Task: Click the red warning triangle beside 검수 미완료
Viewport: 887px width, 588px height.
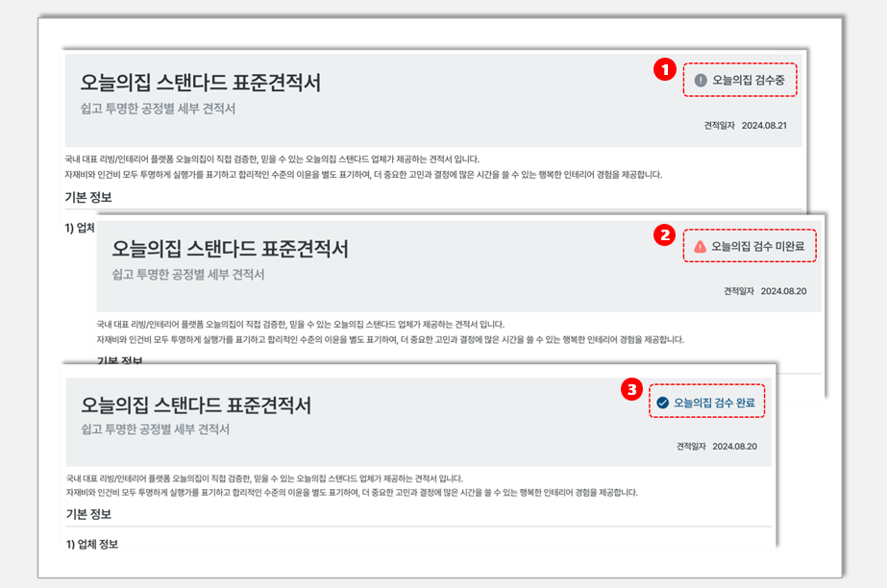Action: [700, 247]
